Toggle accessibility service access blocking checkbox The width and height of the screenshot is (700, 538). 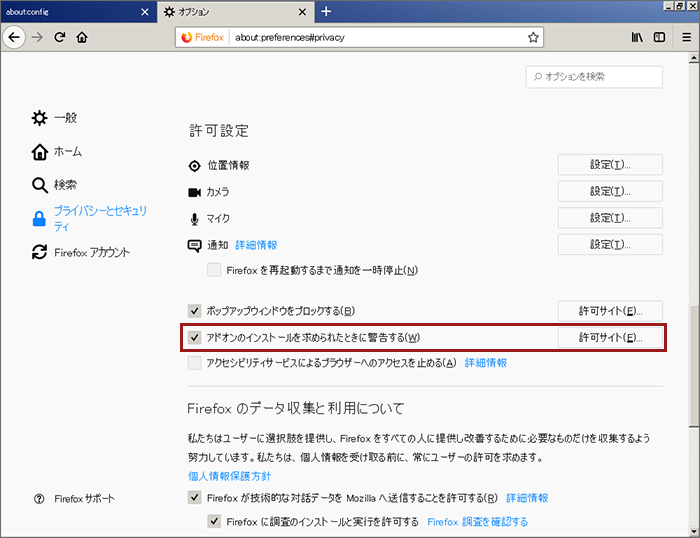194,363
